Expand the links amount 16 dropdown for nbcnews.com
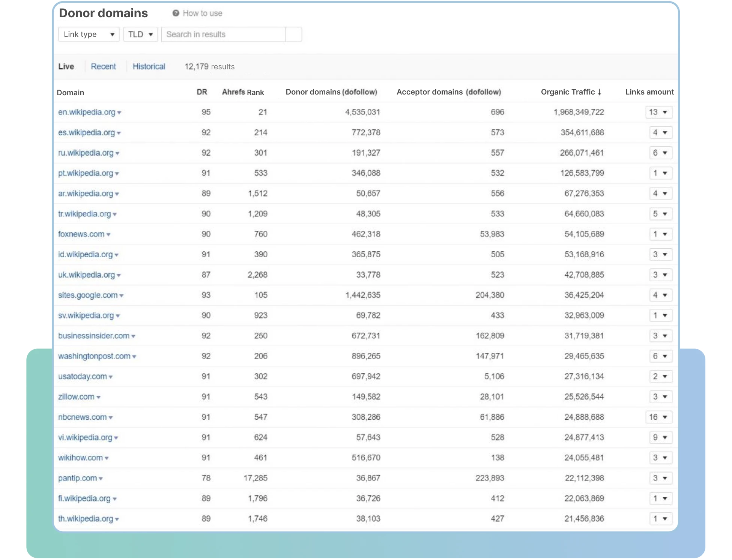Viewport: 732px width, 560px height. (659, 417)
